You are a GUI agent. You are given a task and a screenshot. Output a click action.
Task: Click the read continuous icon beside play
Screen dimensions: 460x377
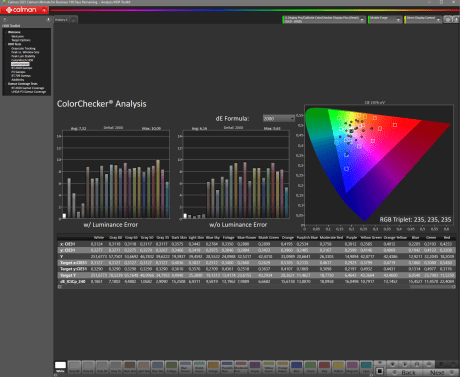[x=417, y=364]
